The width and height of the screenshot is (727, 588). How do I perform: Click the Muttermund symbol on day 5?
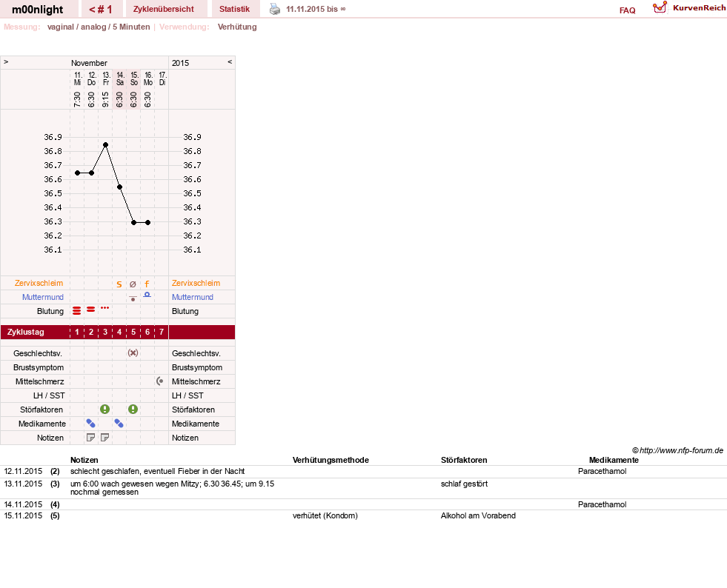(133, 298)
